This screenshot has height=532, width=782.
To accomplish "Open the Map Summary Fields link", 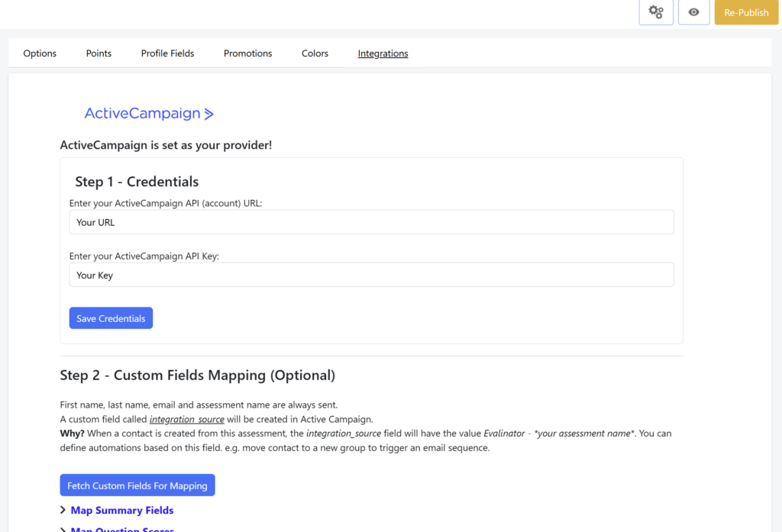I will 122,510.
